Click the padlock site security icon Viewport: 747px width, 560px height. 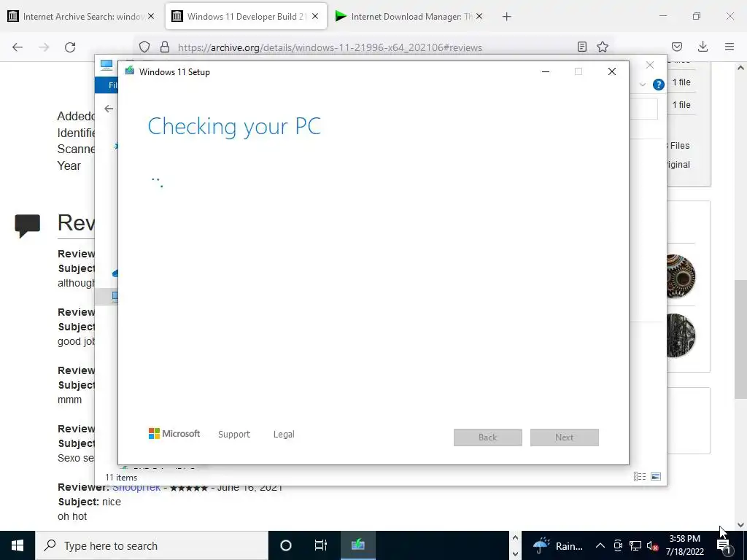(165, 47)
